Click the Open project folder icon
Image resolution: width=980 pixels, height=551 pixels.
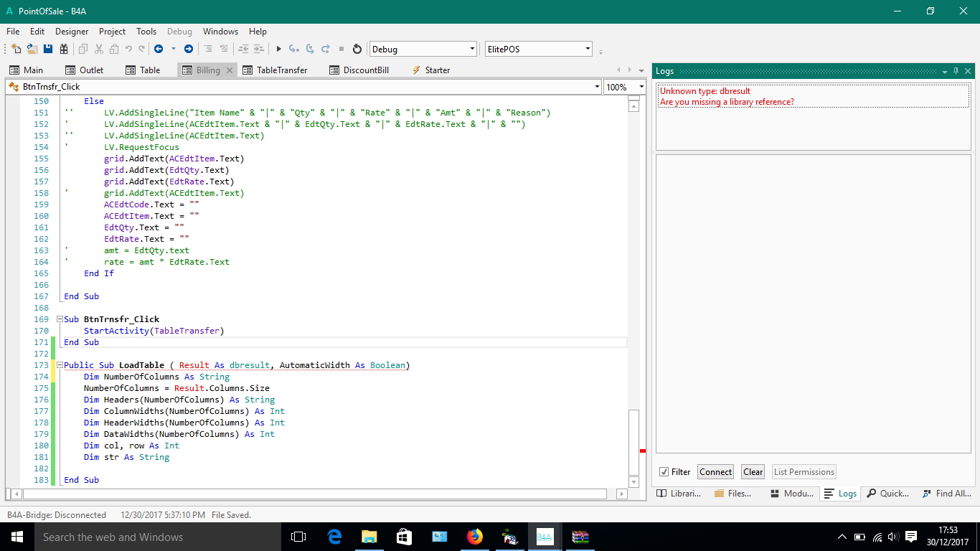click(32, 49)
